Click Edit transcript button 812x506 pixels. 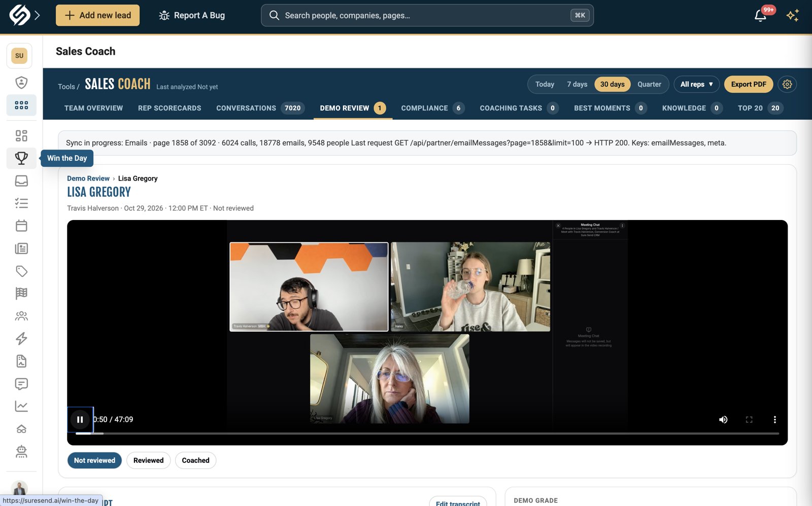(458, 502)
